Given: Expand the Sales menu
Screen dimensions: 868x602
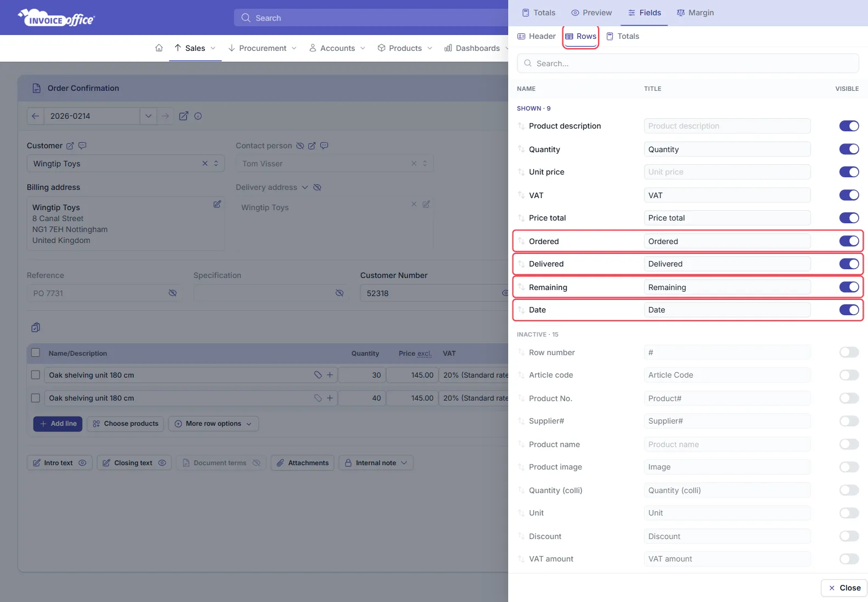Looking at the screenshot, I should pos(195,48).
